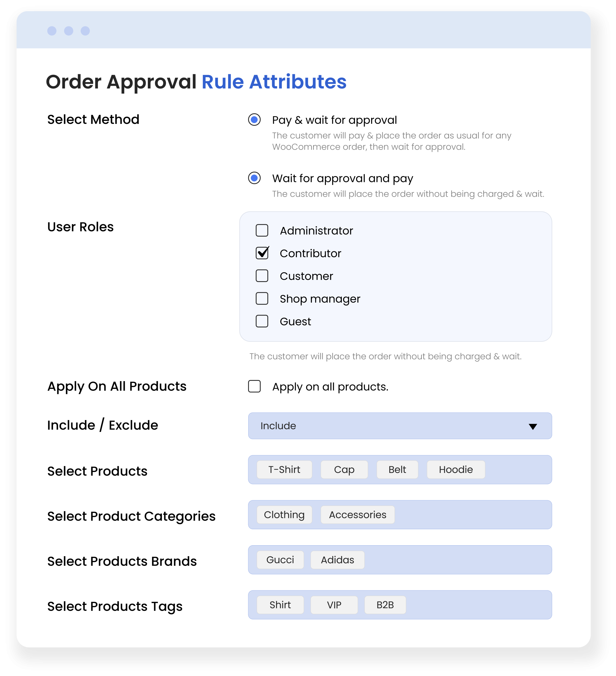Select the Pay & wait for approval radio
The height and width of the screenshot is (676, 616).
point(254,120)
